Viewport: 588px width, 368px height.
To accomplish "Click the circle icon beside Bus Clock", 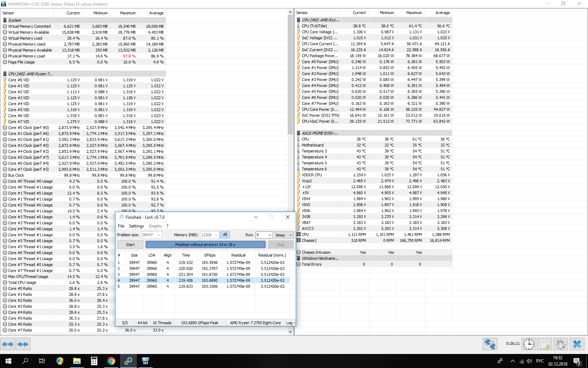I will 5,175.
